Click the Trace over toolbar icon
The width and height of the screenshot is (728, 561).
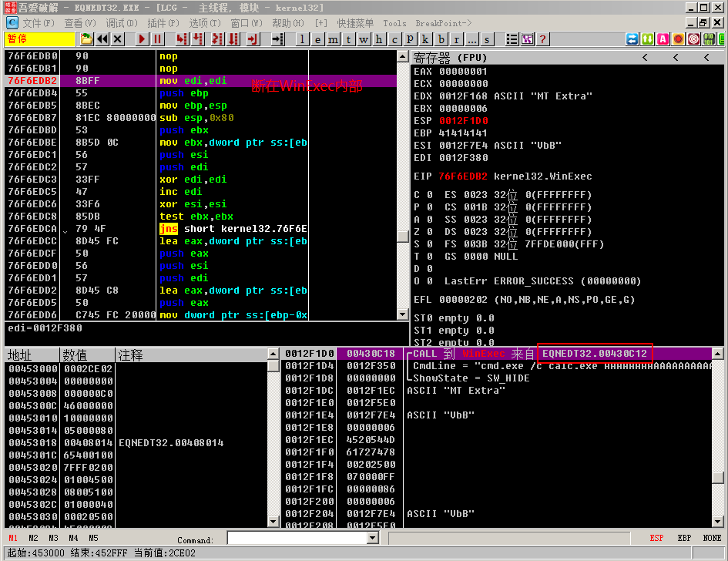coord(233,39)
